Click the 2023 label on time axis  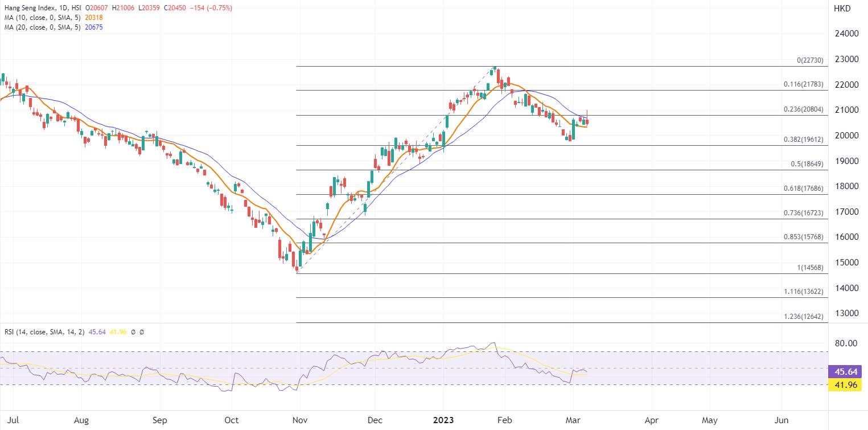pos(443,420)
